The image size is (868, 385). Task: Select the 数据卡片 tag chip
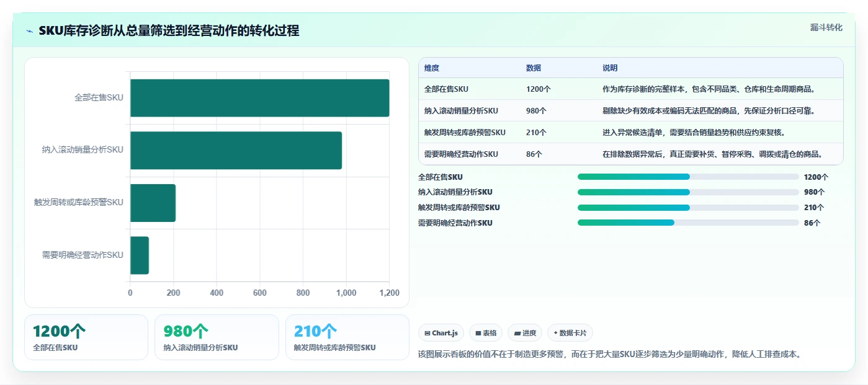click(570, 333)
